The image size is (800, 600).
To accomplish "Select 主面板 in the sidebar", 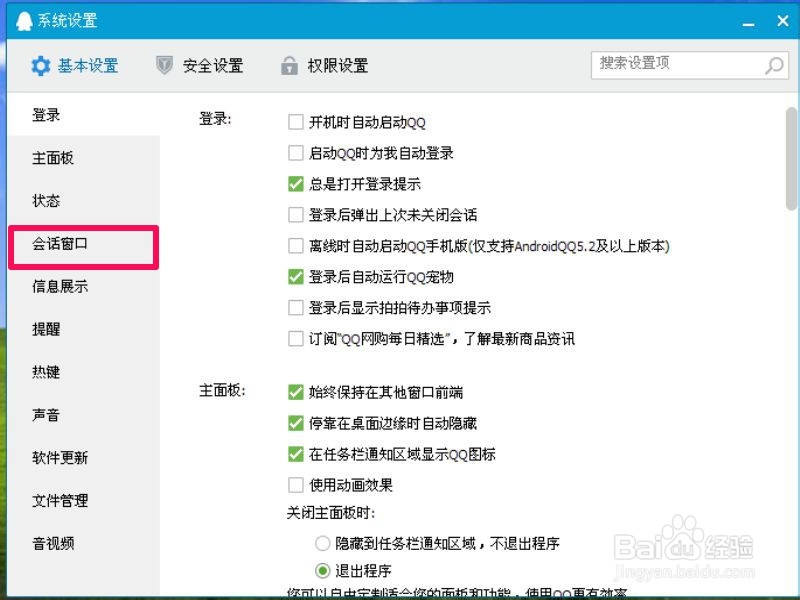I will 84,158.
